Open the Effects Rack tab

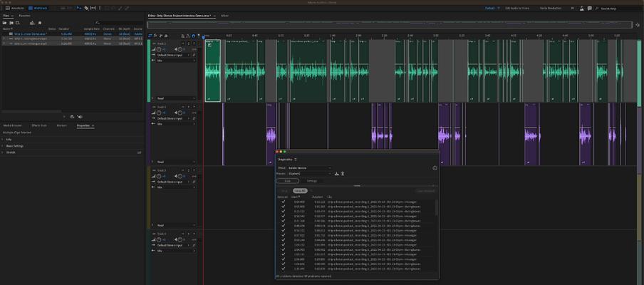(x=39, y=125)
